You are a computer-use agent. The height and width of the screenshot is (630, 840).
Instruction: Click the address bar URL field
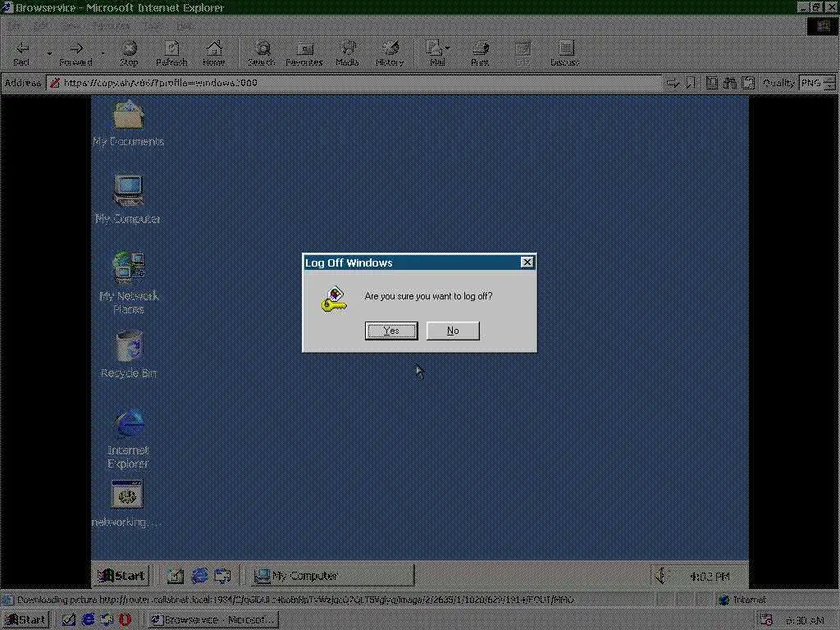354,83
